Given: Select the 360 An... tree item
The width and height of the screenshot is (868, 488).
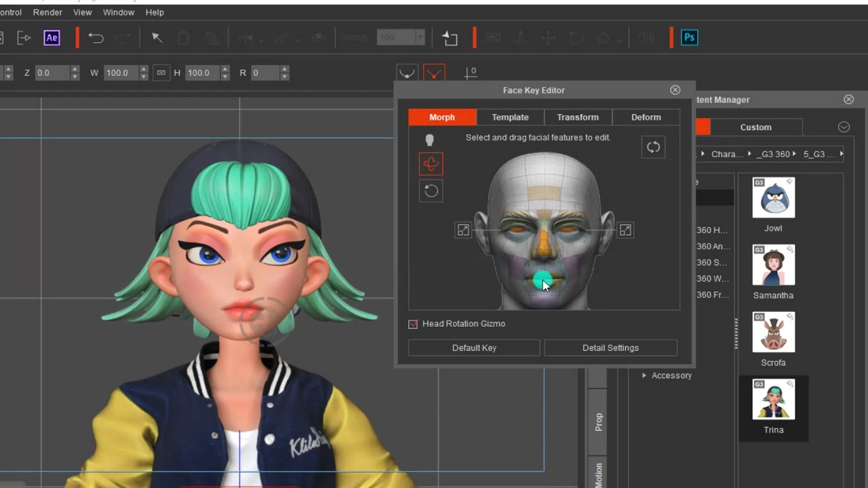Looking at the screenshot, I should 713,247.
